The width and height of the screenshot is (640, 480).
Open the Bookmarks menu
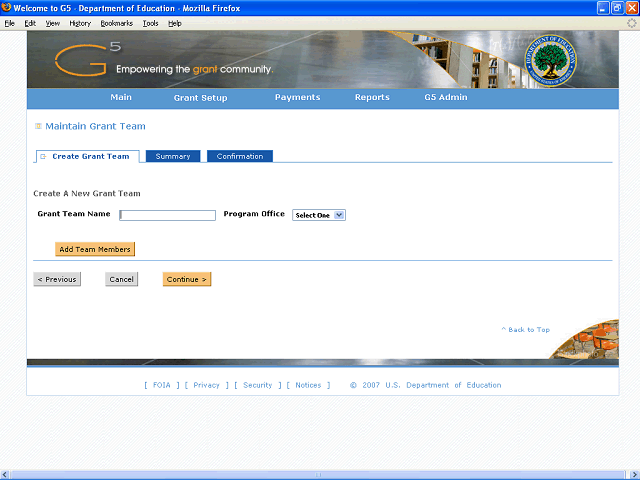coord(117,23)
